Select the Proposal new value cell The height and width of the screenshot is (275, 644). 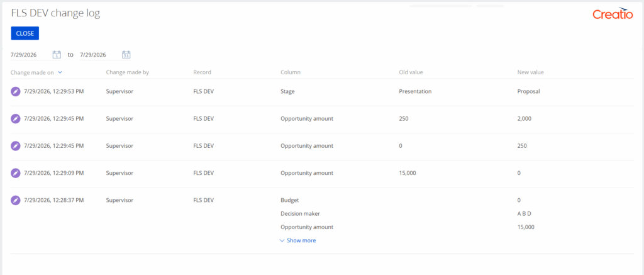point(528,92)
